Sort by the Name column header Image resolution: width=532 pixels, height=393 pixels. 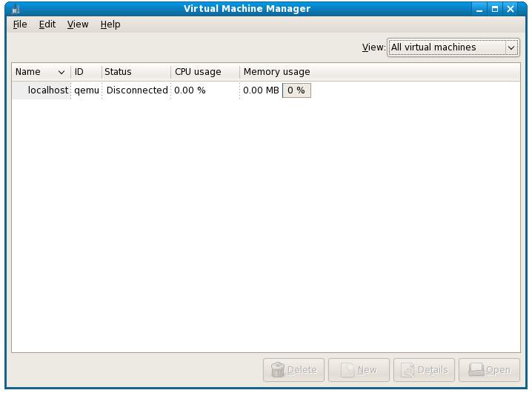pos(41,72)
